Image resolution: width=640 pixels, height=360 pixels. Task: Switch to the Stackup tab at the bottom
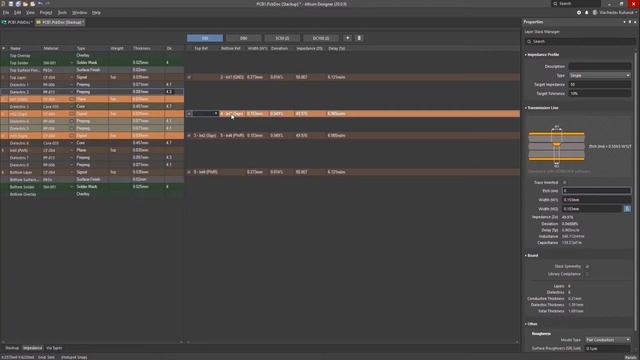tap(12, 348)
